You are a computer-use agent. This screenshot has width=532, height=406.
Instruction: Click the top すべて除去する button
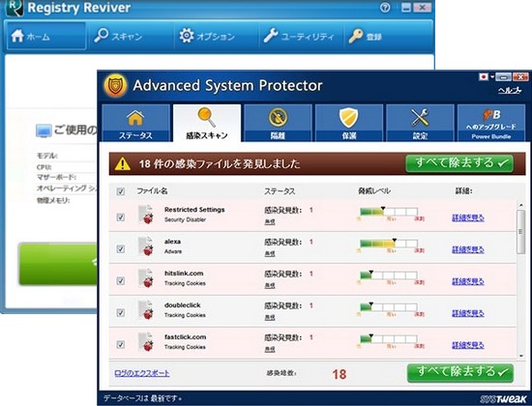pyautogui.click(x=459, y=163)
